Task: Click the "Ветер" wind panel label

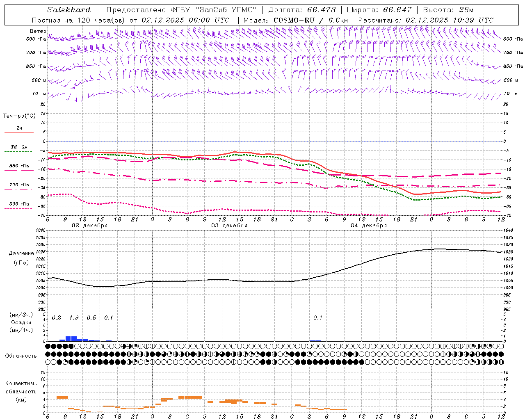Action: point(38,31)
